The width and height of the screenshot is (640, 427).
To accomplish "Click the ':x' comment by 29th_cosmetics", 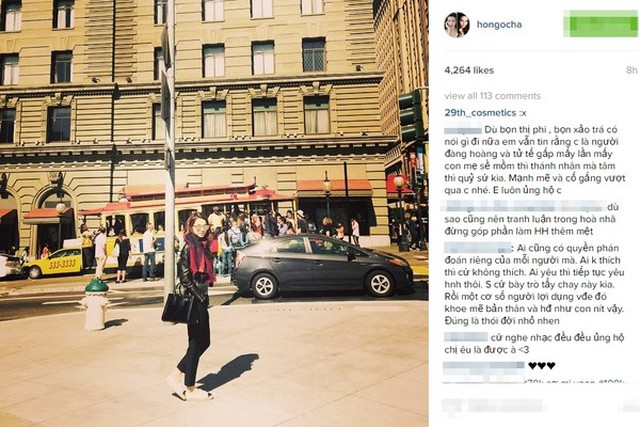I will [x=523, y=113].
